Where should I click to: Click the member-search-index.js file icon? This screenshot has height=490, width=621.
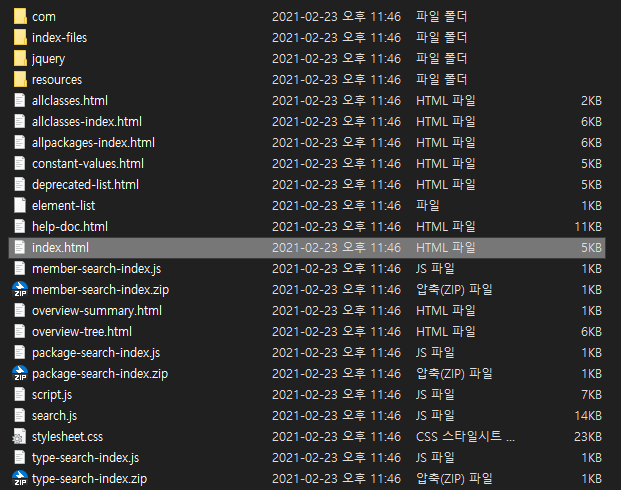click(20, 269)
